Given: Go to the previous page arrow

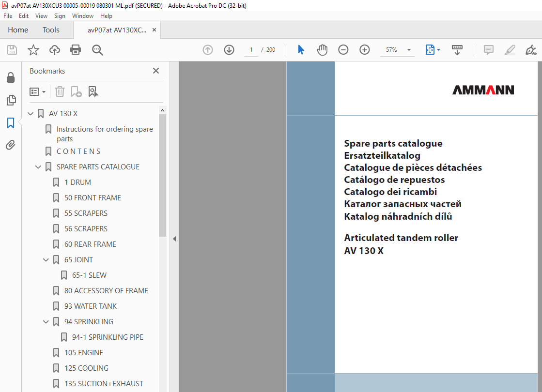Looking at the screenshot, I should pyautogui.click(x=208, y=50).
